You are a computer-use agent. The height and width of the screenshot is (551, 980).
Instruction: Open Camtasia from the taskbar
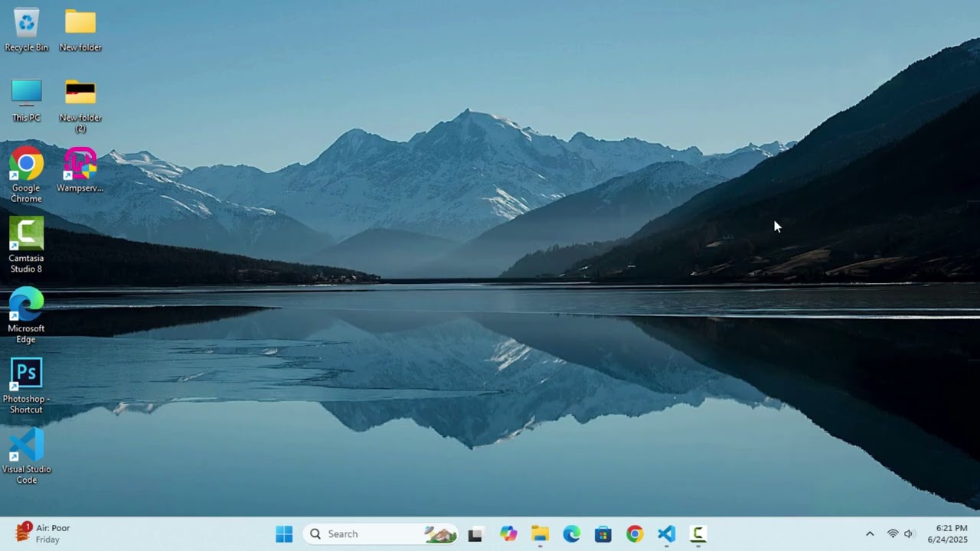(698, 534)
